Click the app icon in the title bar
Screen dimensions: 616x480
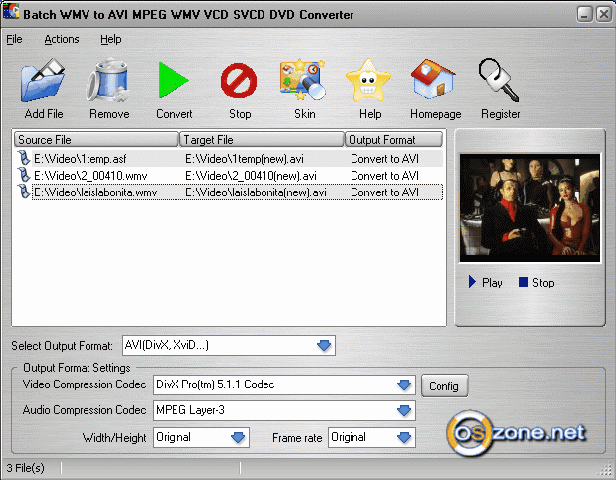pos(11,11)
